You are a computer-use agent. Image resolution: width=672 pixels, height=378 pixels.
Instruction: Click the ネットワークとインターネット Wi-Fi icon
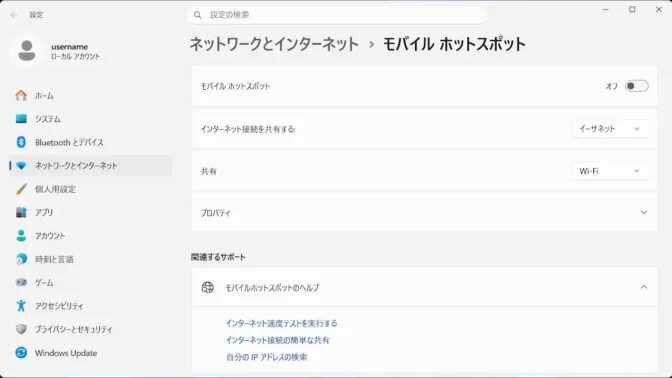click(21, 165)
